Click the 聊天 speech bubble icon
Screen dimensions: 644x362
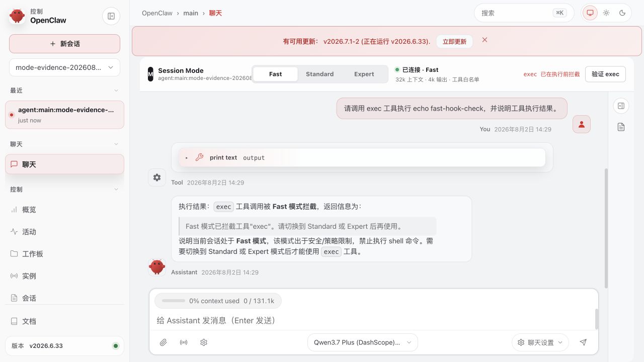click(14, 164)
